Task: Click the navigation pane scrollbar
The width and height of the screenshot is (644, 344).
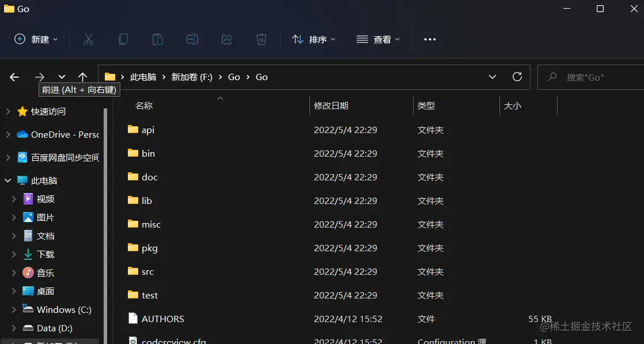Action: point(105,226)
